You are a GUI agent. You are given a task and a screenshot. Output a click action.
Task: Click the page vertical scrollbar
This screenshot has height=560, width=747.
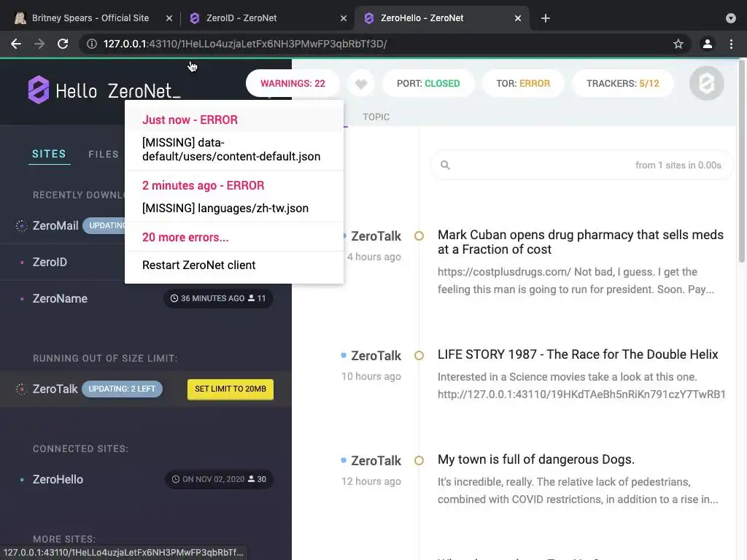(742, 162)
